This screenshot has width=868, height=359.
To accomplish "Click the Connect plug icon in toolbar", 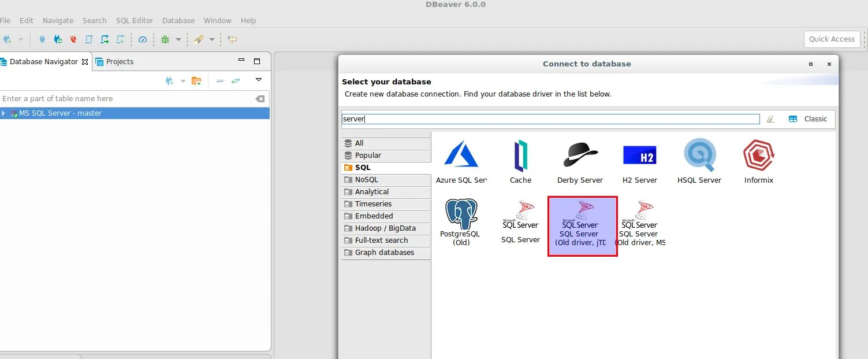I will 42,39.
